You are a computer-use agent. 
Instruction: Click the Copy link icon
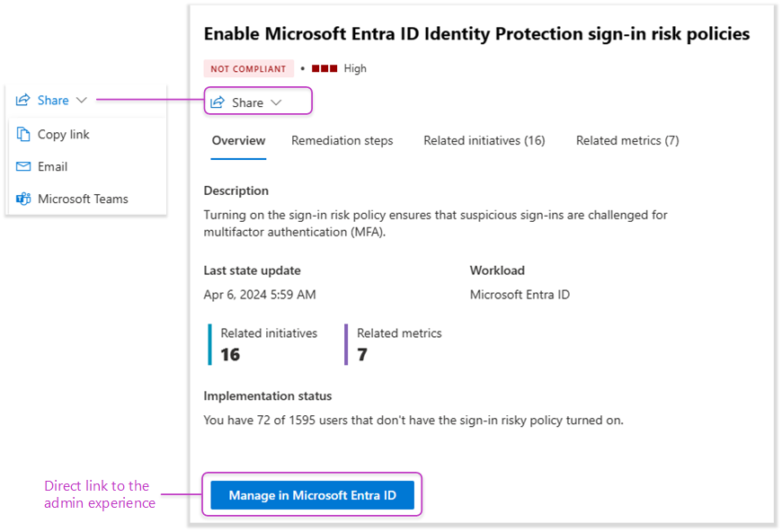pyautogui.click(x=23, y=135)
